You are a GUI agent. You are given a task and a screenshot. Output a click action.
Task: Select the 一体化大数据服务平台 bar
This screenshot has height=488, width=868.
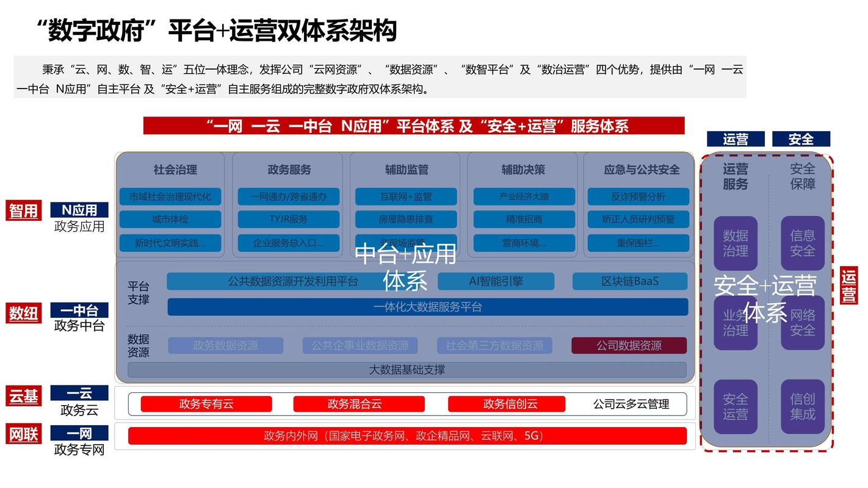(427, 307)
